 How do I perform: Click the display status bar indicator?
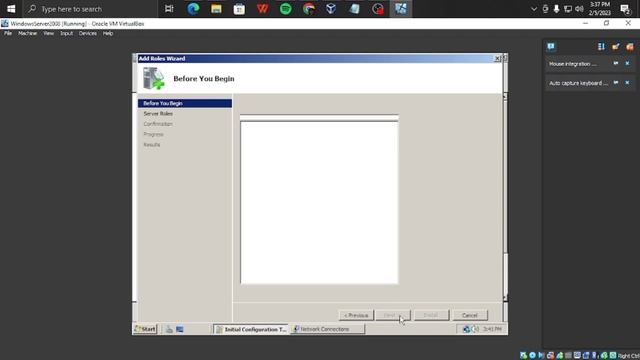[577, 356]
